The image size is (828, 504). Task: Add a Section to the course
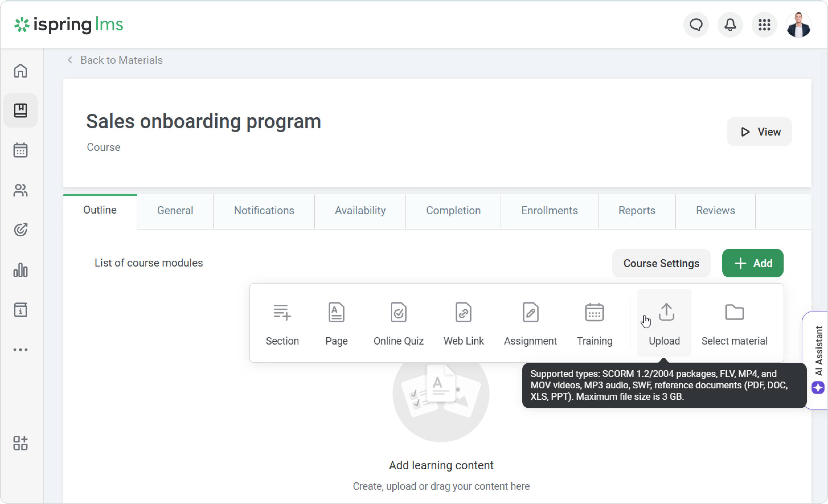pos(282,323)
